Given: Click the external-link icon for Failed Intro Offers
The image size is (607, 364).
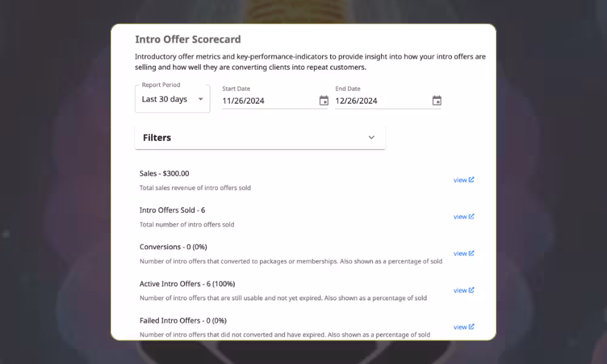Looking at the screenshot, I should pos(472,327).
